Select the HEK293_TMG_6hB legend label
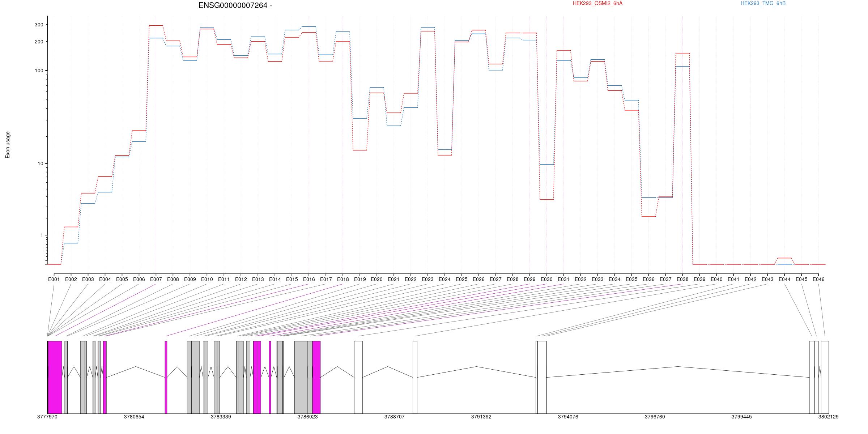 [763, 3]
